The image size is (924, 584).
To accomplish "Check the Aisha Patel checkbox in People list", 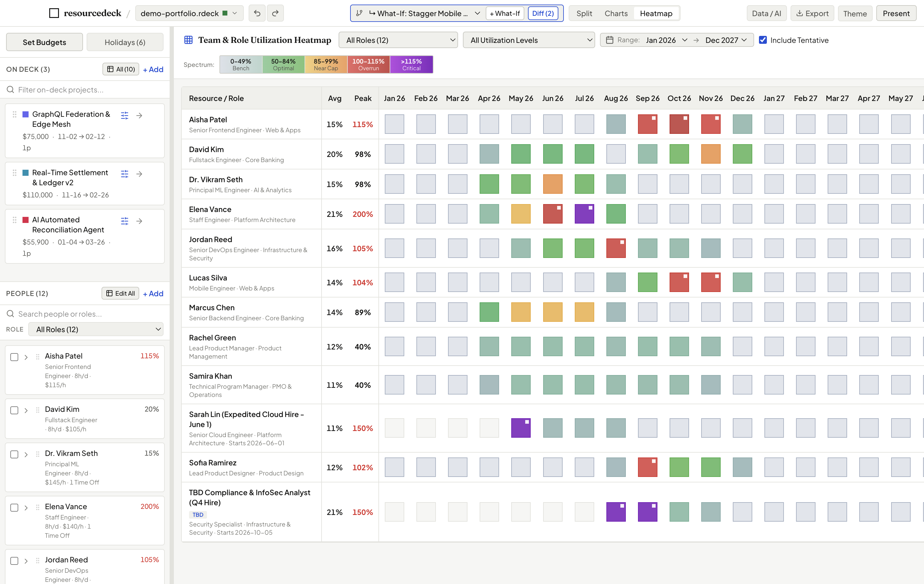I will 14,357.
